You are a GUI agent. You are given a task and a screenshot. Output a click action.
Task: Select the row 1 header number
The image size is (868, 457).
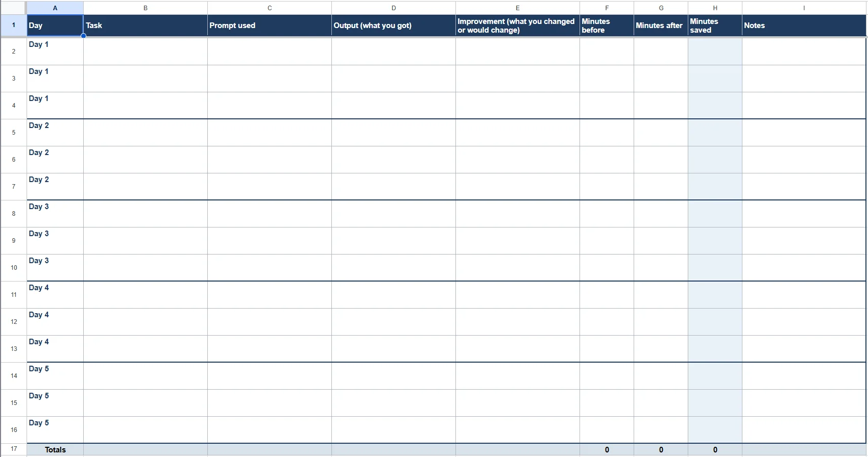pyautogui.click(x=13, y=25)
